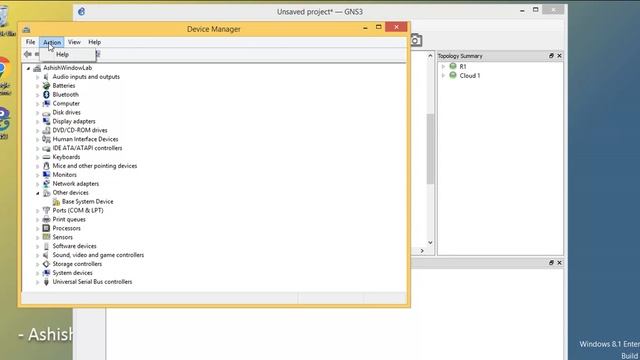Viewport: 640px width, 360px height.
Task: Float the lower GNS3 dock panel
Action: coord(551,263)
